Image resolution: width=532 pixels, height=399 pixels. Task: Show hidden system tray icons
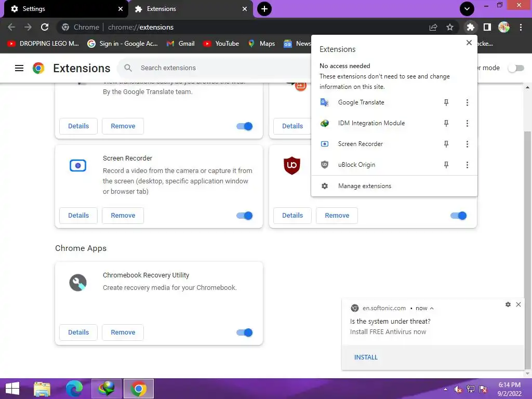[x=445, y=389]
